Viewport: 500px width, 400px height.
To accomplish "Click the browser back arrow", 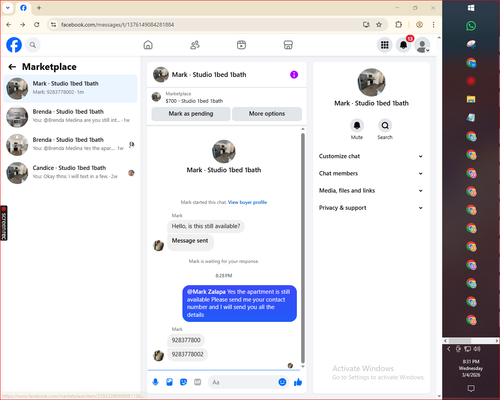I will [9, 25].
